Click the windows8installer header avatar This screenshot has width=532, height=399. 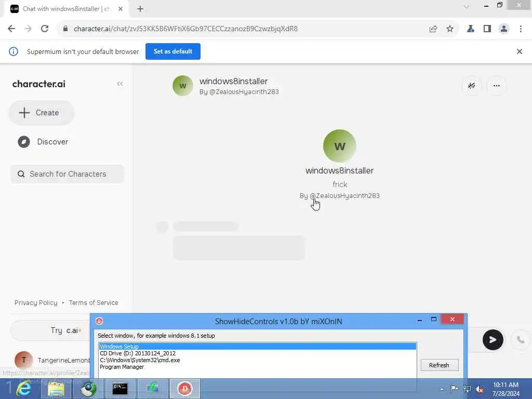click(x=182, y=86)
